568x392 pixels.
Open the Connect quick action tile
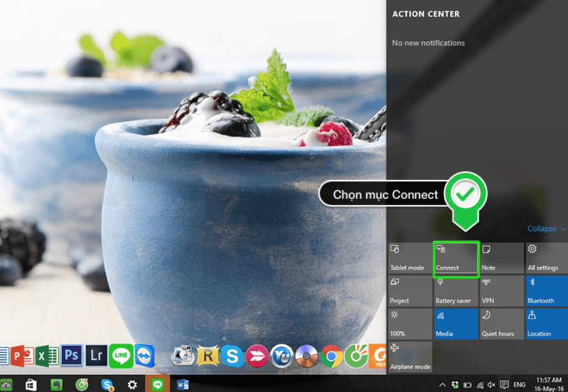click(456, 258)
